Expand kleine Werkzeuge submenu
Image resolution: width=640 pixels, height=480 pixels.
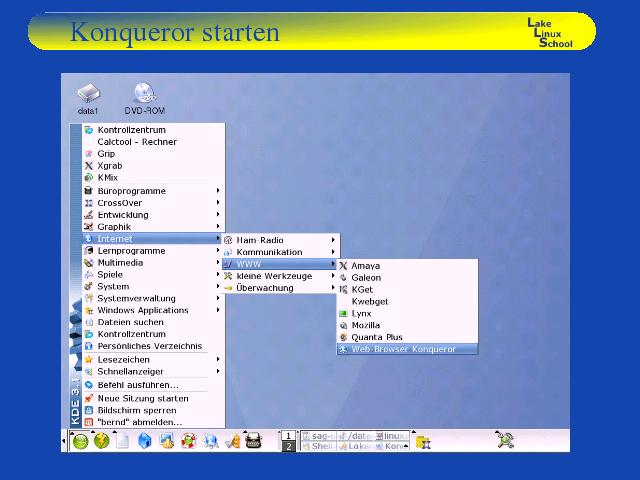281,276
